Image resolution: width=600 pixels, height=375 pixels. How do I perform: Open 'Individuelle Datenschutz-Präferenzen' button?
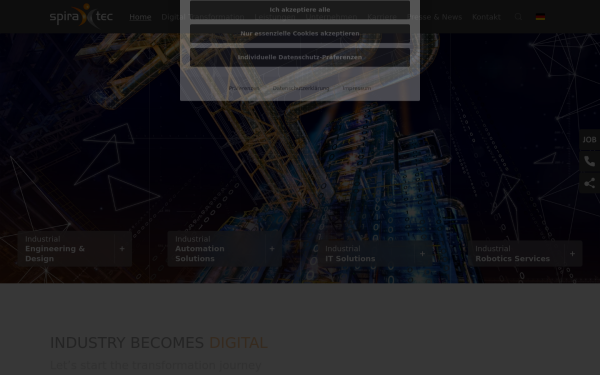300,57
